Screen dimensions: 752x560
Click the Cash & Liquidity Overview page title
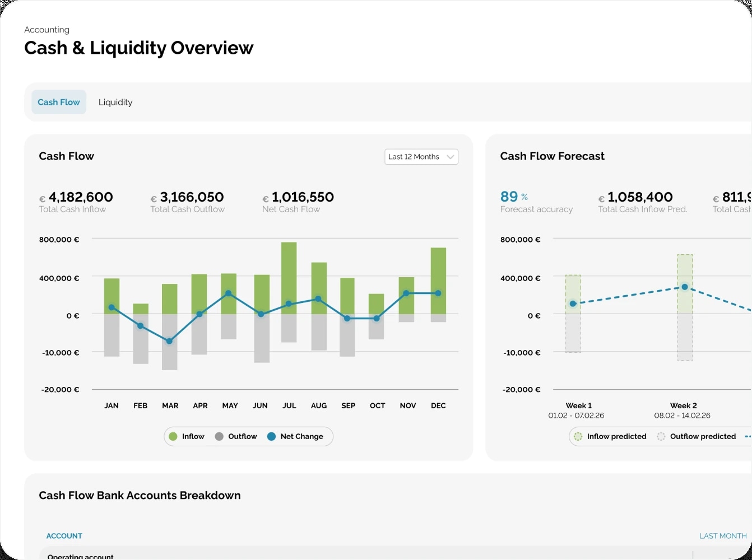(139, 48)
